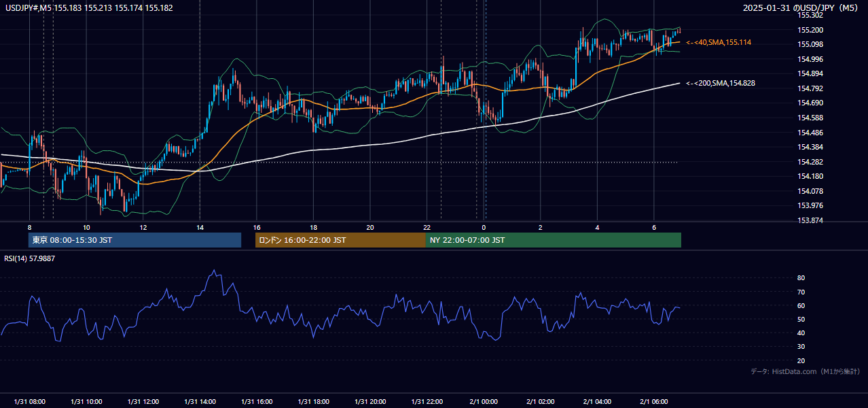Select the RSI scale value 30
Screen dimensions: 868x408
point(801,346)
